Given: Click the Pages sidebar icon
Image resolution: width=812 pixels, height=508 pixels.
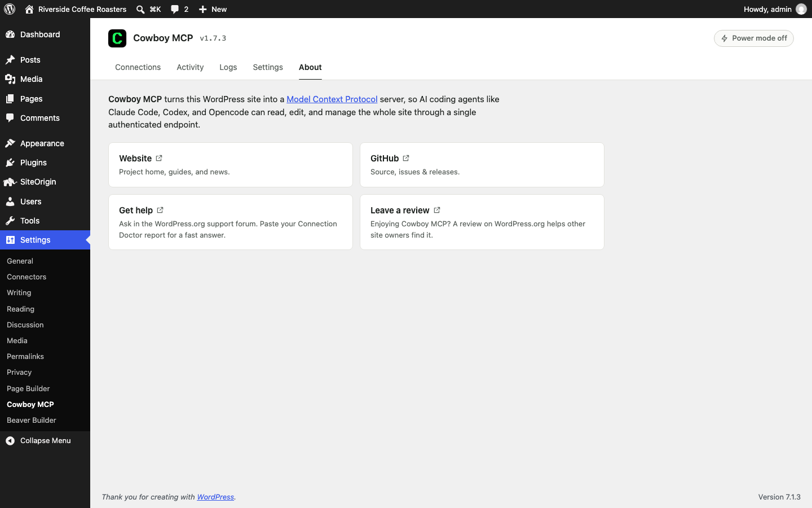Looking at the screenshot, I should click(10, 99).
